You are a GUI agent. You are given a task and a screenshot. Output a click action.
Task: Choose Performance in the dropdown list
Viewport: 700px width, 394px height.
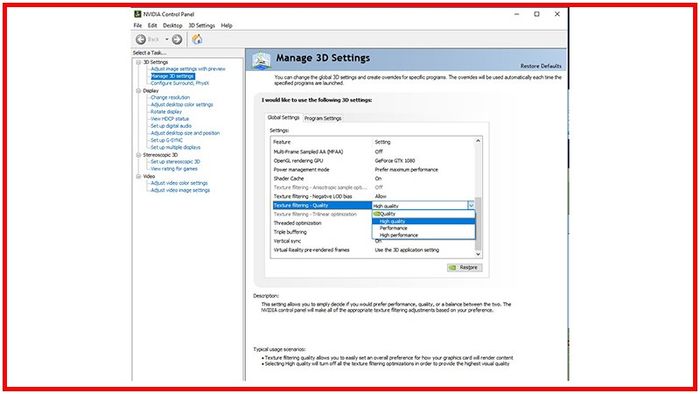423,228
